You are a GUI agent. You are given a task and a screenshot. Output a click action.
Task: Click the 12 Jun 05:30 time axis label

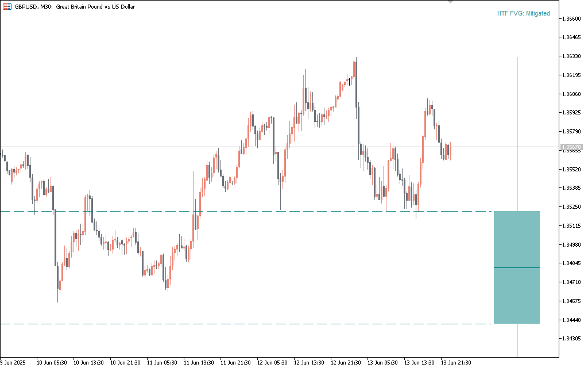272,363
